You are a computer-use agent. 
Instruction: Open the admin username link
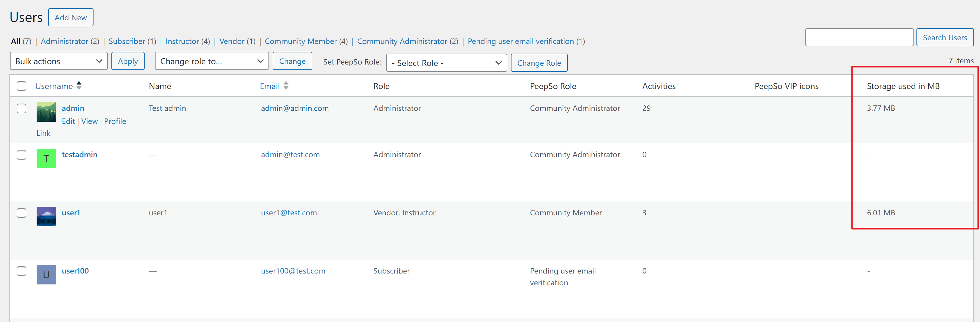[73, 108]
